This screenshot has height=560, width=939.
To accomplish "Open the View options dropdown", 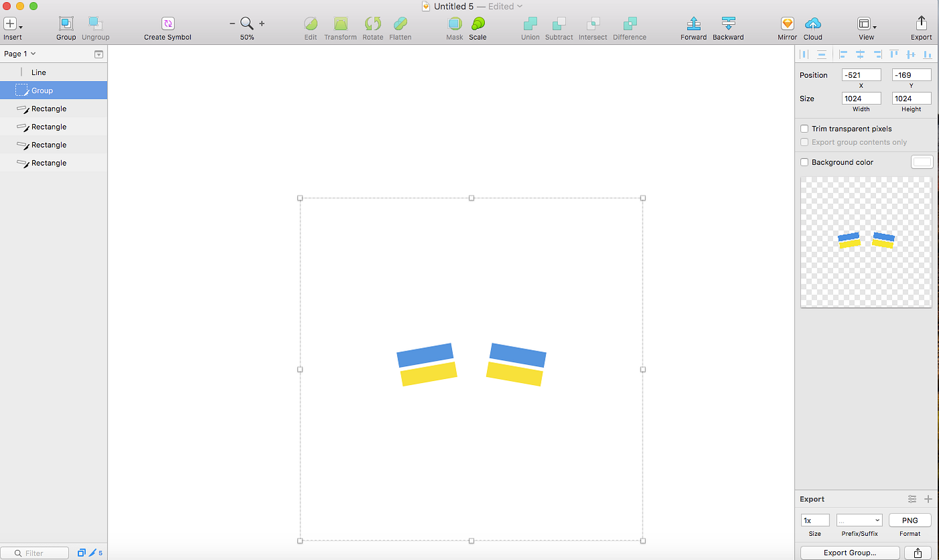I will (867, 24).
